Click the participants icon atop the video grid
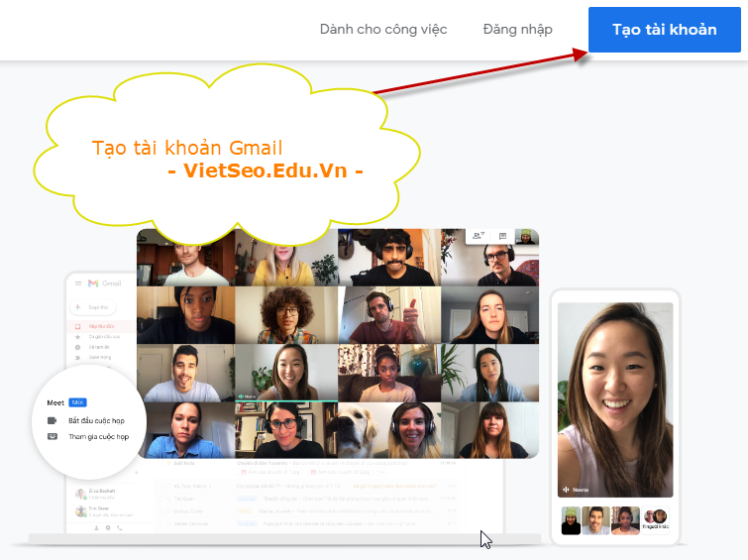This screenshot has width=748, height=560. (x=479, y=236)
